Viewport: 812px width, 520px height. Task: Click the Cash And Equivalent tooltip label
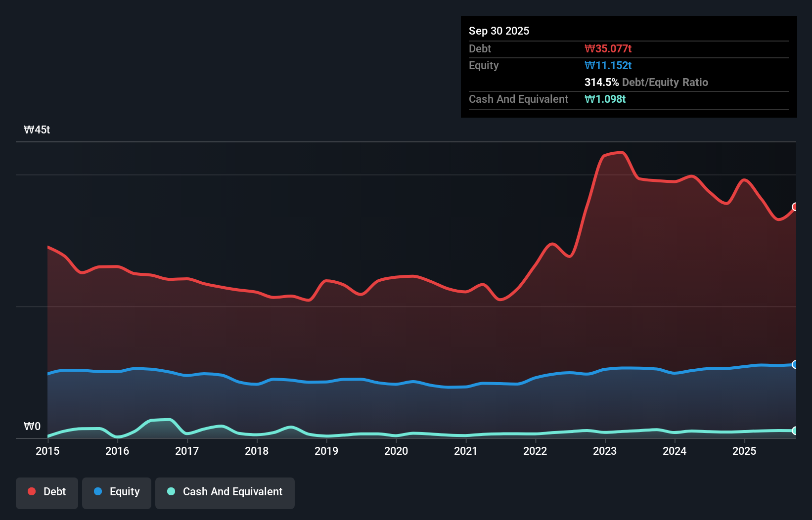point(518,99)
